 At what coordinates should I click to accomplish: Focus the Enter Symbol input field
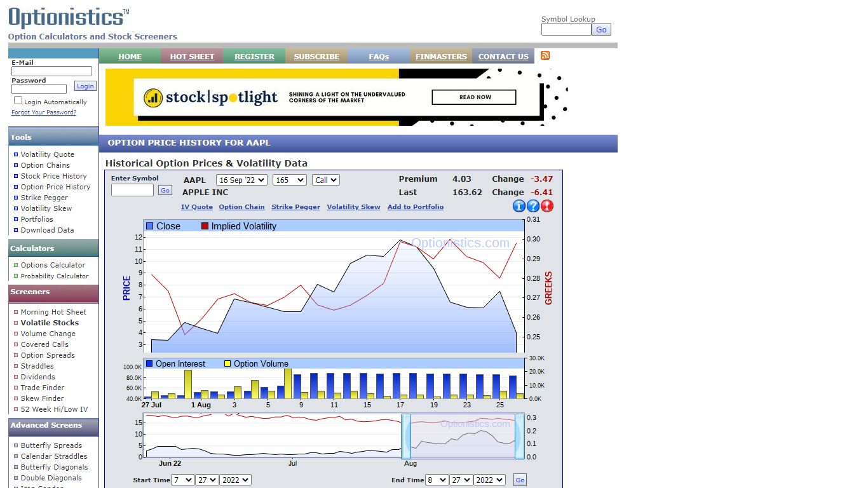pos(132,190)
